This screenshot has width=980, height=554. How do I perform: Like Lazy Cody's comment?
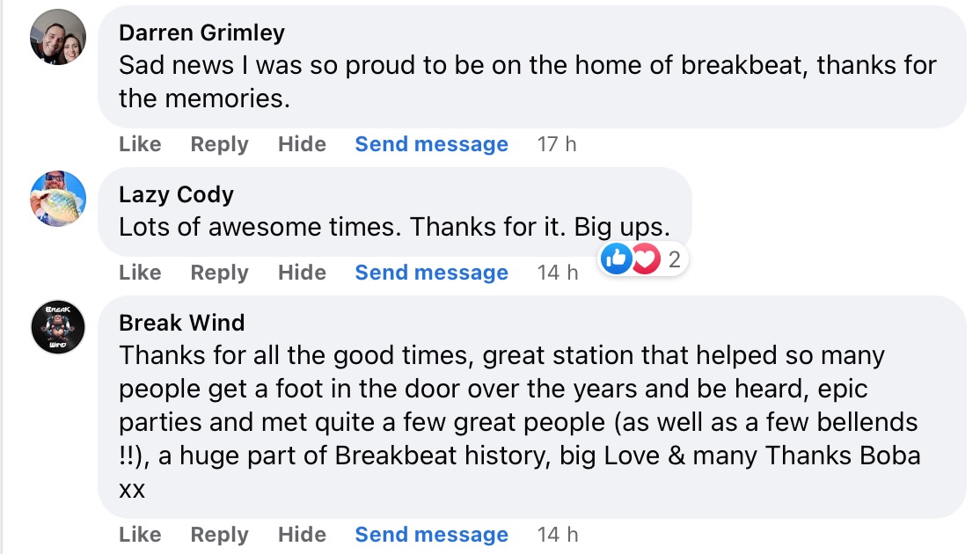[140, 273]
